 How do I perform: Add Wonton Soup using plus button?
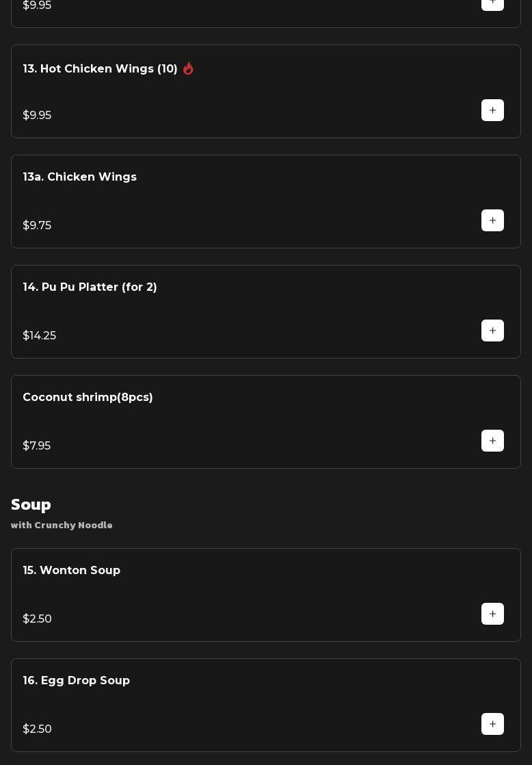pyautogui.click(x=492, y=614)
